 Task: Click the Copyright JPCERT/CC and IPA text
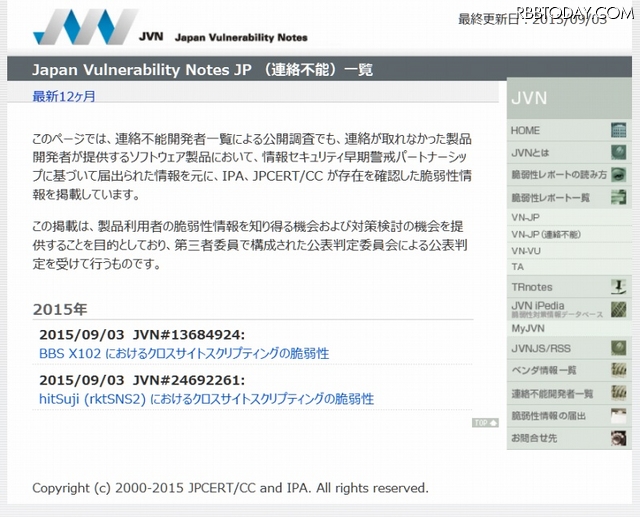[x=231, y=488]
